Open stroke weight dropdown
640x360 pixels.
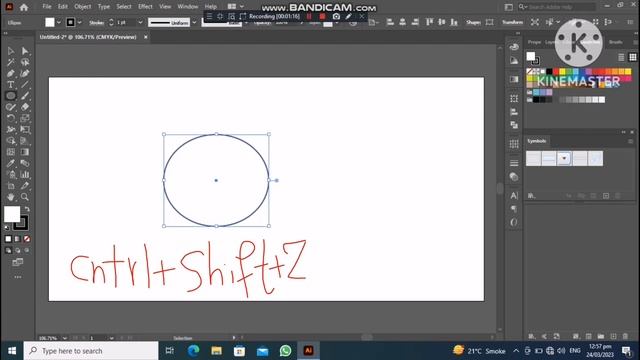140,22
